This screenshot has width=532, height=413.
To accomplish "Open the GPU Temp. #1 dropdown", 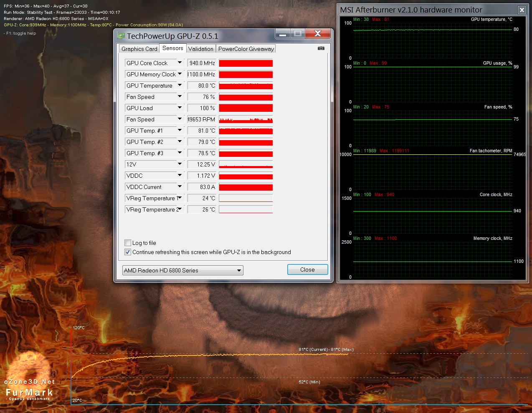I will coord(180,130).
